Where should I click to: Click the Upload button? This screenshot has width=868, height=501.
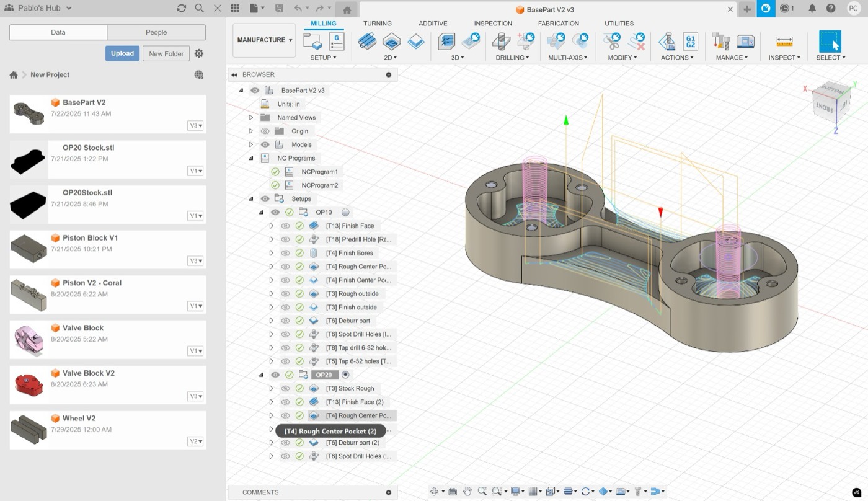click(x=122, y=53)
